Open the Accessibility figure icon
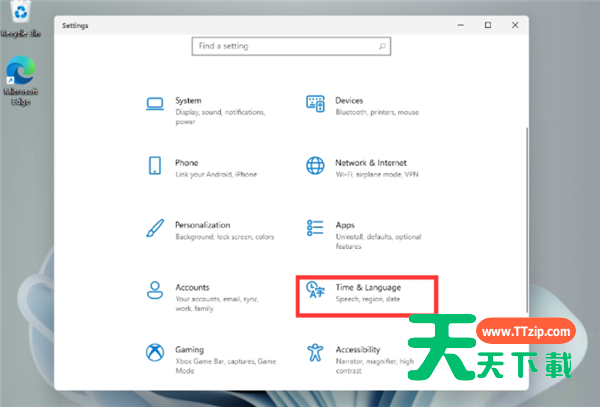 pyautogui.click(x=315, y=352)
